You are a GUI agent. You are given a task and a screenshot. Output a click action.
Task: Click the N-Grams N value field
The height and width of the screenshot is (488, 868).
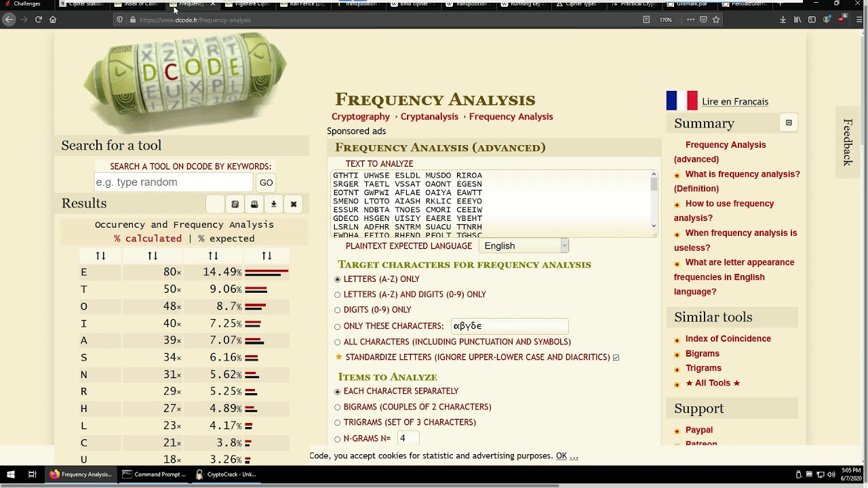[408, 439]
